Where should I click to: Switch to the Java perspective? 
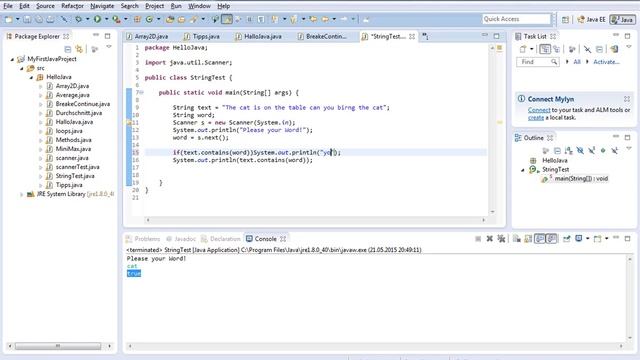point(622,19)
